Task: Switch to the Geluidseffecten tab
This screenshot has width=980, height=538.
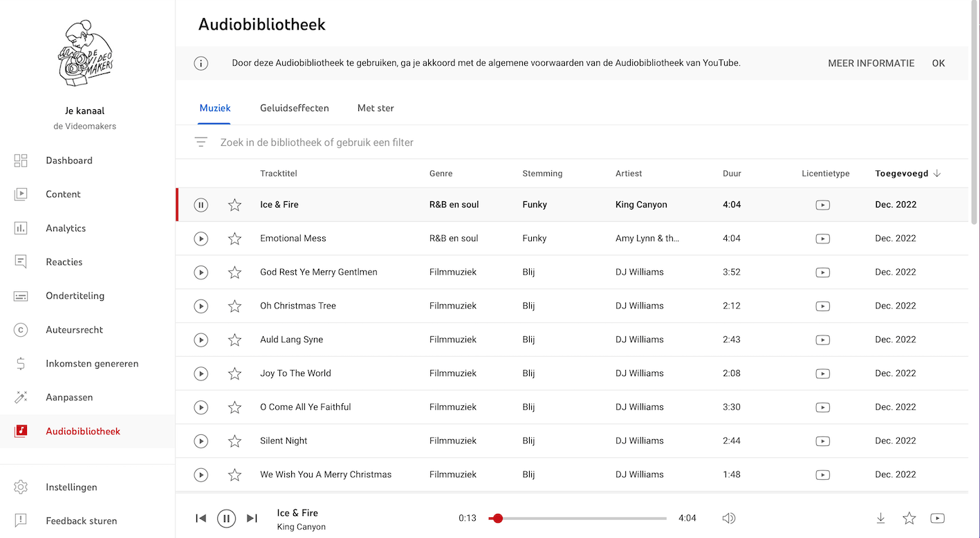Action: (295, 108)
